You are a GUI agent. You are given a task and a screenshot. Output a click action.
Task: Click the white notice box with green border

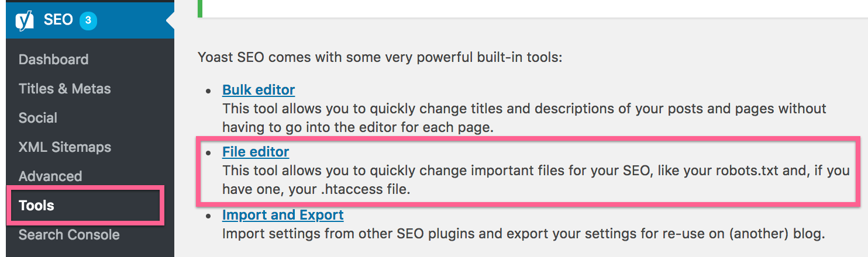pyautogui.click(x=526, y=8)
